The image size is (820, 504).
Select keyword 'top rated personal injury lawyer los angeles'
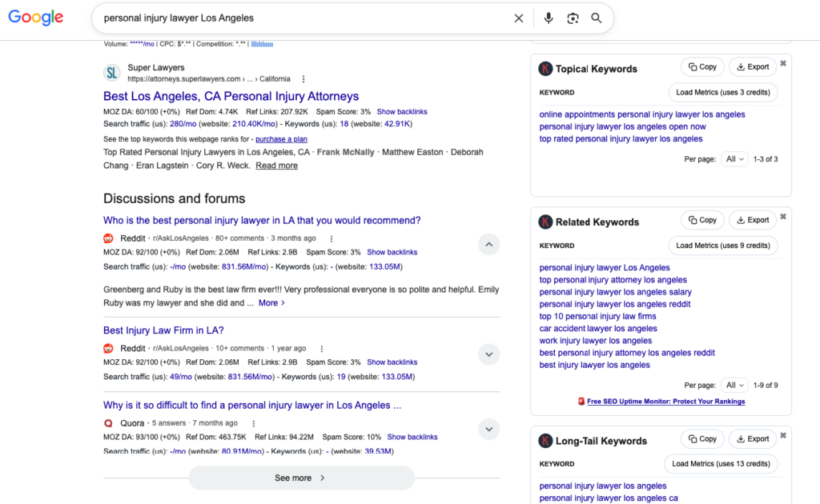point(621,139)
